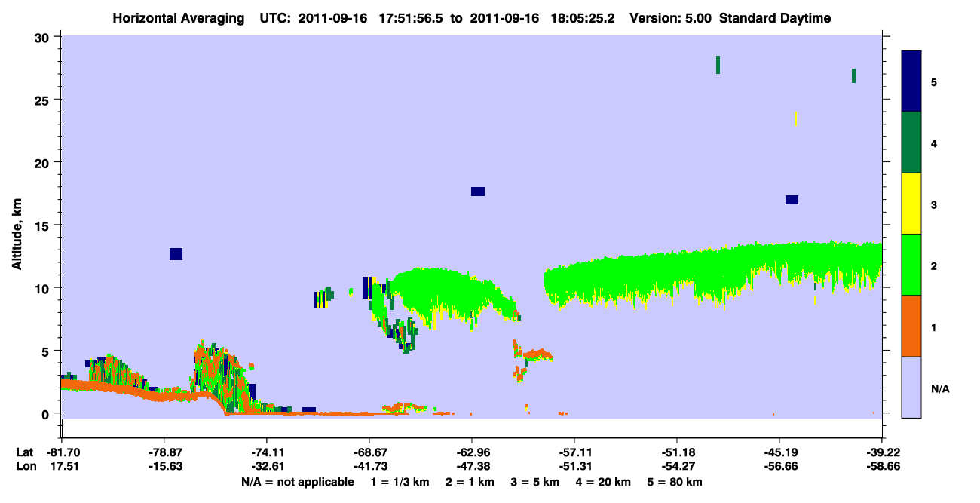Click longitude value -32.61

coord(267,466)
